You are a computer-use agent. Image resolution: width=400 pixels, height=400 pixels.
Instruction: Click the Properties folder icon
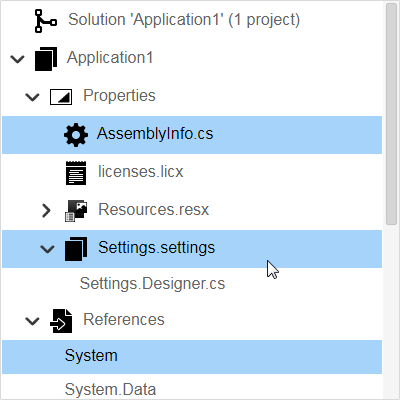pyautogui.click(x=61, y=97)
